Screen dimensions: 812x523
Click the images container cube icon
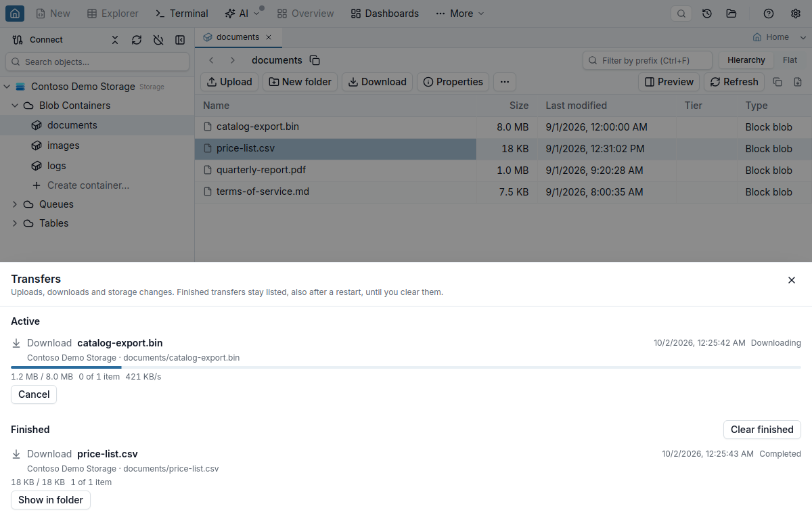point(37,145)
